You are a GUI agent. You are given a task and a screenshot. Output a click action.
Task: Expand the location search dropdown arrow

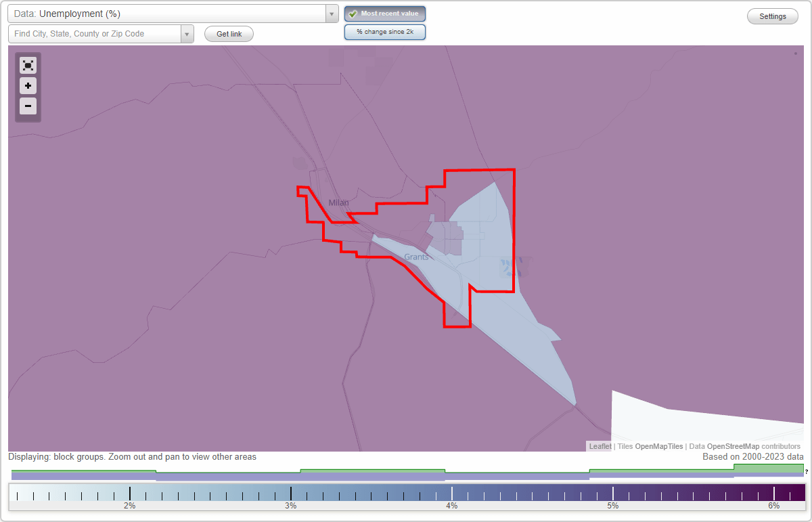(x=187, y=34)
